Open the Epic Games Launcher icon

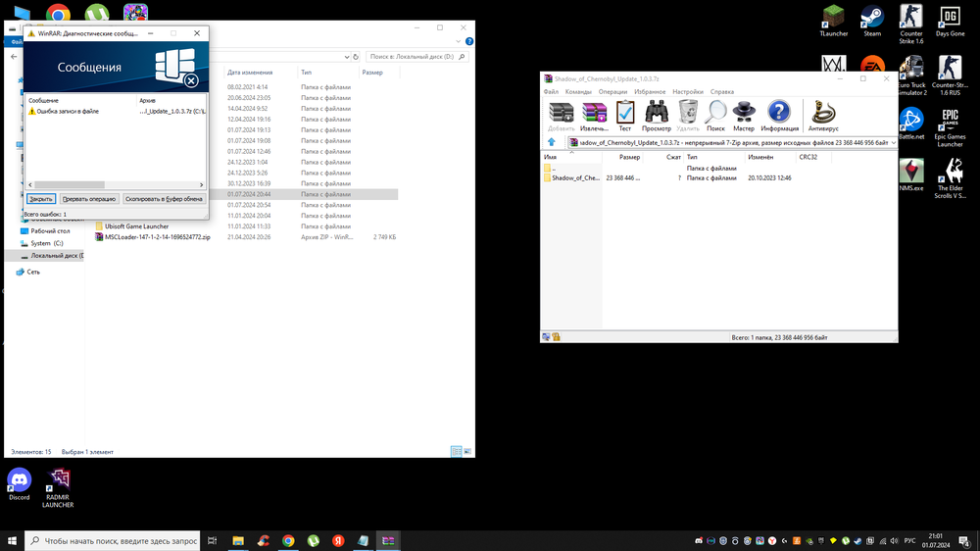950,127
